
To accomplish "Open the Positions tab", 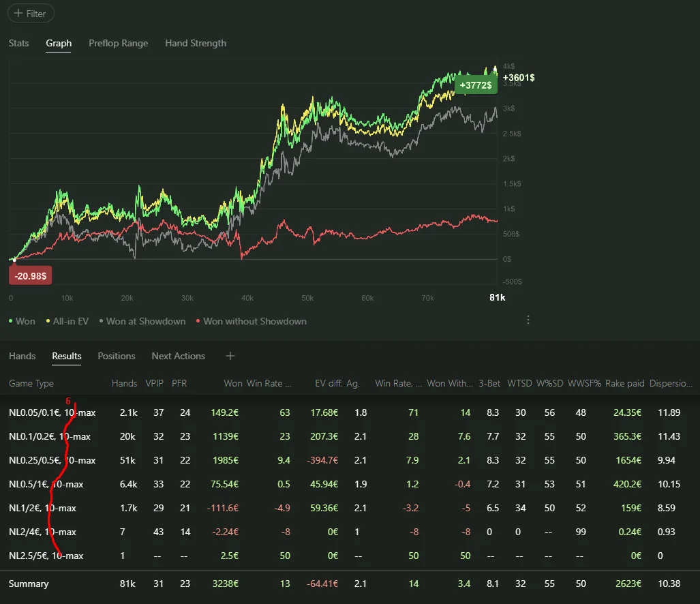I will (x=116, y=356).
